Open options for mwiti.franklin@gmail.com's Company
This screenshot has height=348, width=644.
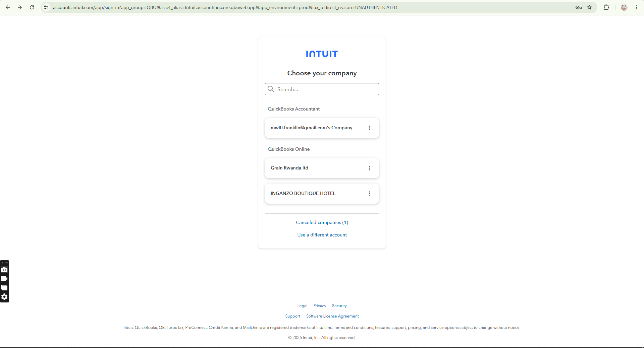370,128
